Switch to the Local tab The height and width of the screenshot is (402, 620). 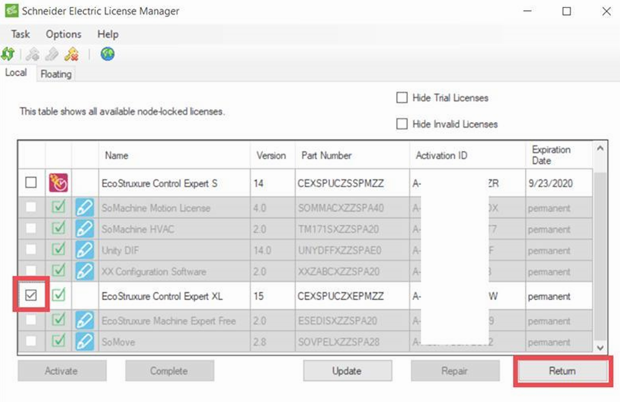coord(16,73)
